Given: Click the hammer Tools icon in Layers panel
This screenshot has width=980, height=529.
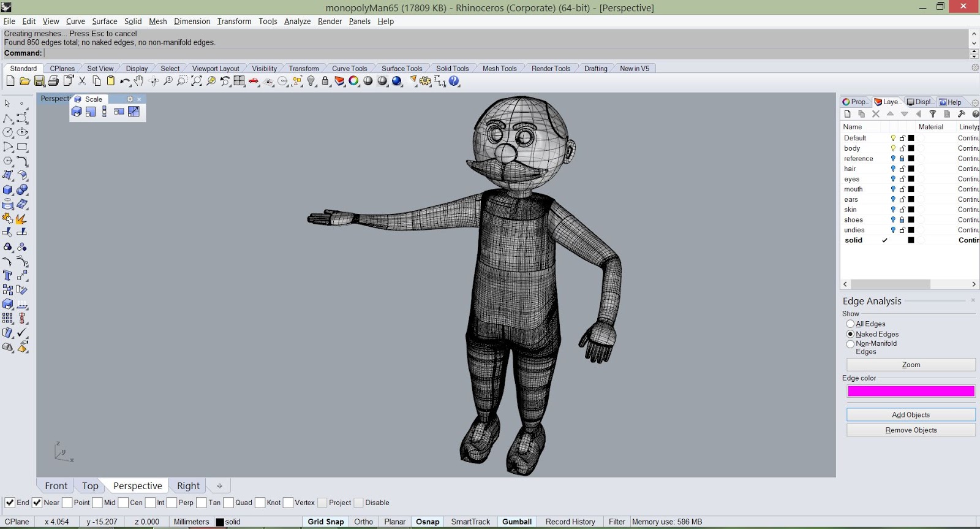Looking at the screenshot, I should click(x=962, y=114).
